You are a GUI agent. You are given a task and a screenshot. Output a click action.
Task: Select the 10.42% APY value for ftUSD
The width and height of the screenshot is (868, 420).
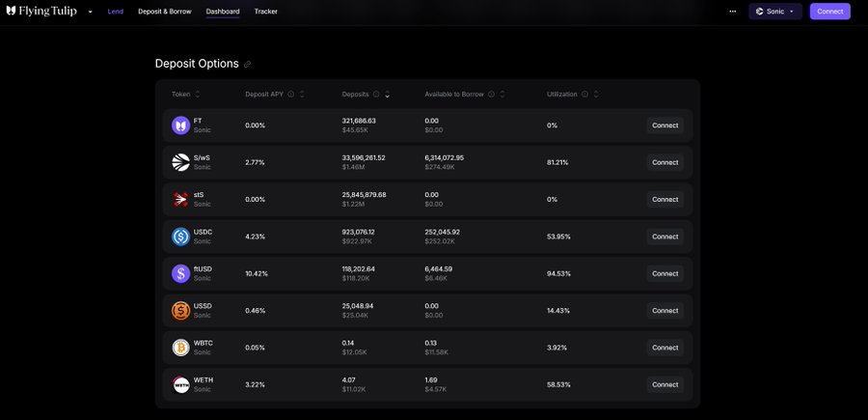(x=257, y=273)
